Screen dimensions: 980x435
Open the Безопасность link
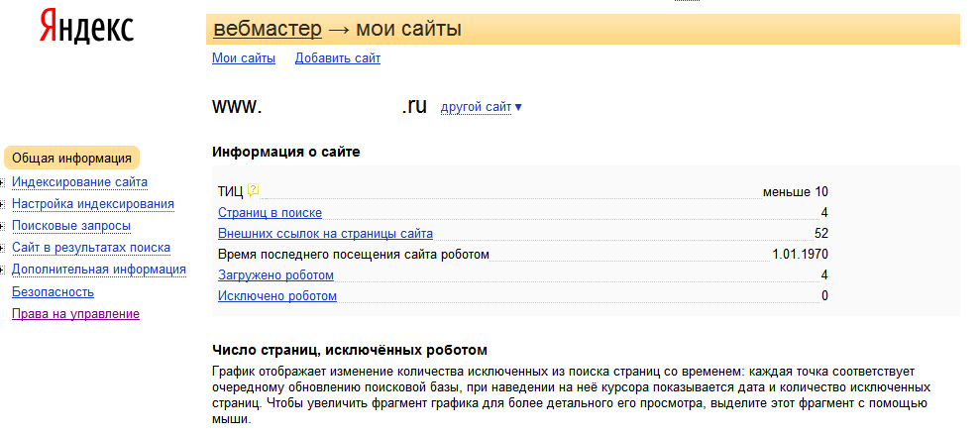(54, 292)
